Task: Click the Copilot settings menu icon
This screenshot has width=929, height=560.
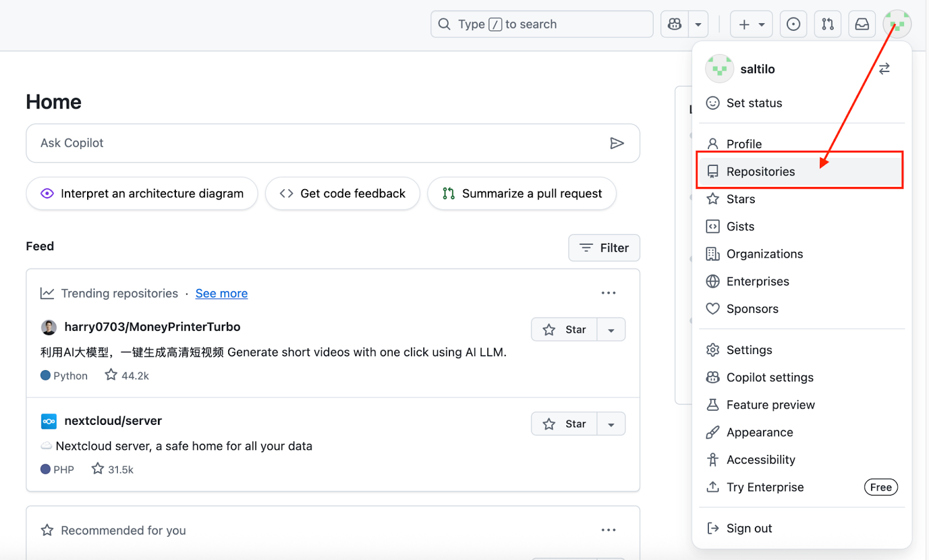Action: [x=712, y=377]
